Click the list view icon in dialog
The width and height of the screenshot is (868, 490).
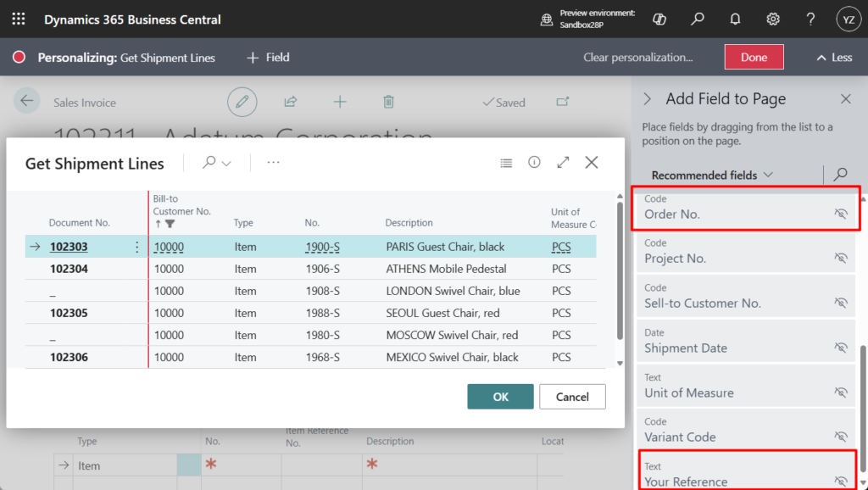[x=506, y=163]
